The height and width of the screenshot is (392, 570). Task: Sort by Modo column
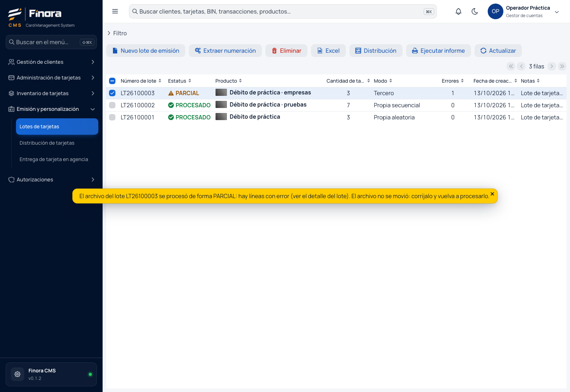pyautogui.click(x=391, y=81)
